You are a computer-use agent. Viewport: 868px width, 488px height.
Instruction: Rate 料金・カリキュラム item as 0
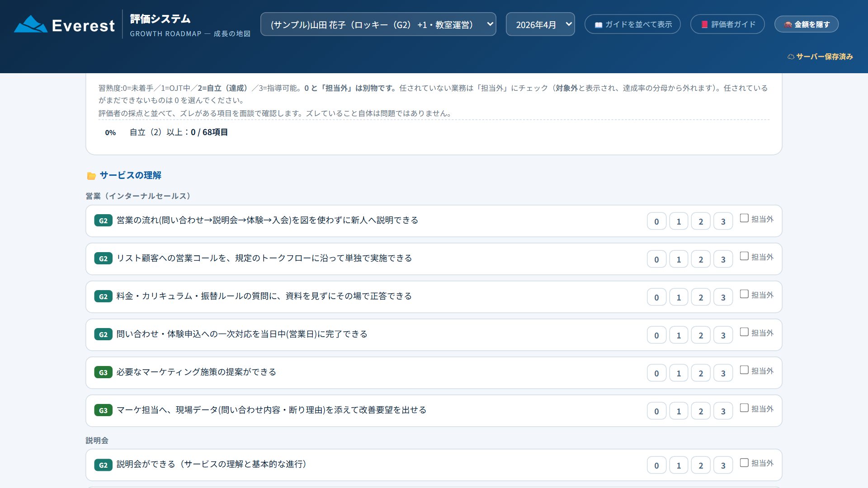(x=656, y=297)
